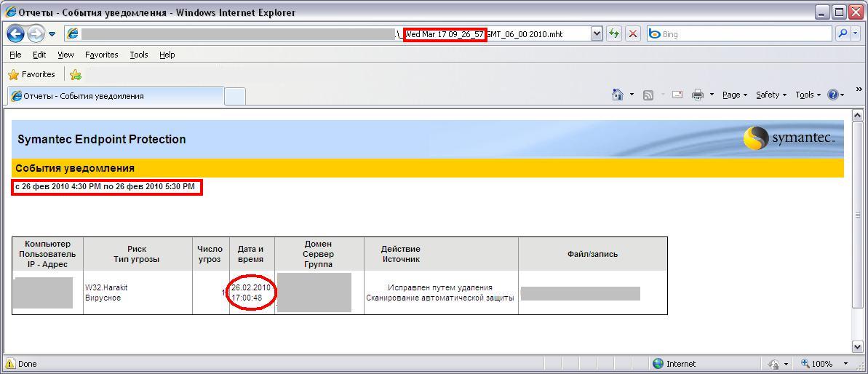Click the browser Back arrow button
This screenshot has width=868, height=374.
point(15,34)
